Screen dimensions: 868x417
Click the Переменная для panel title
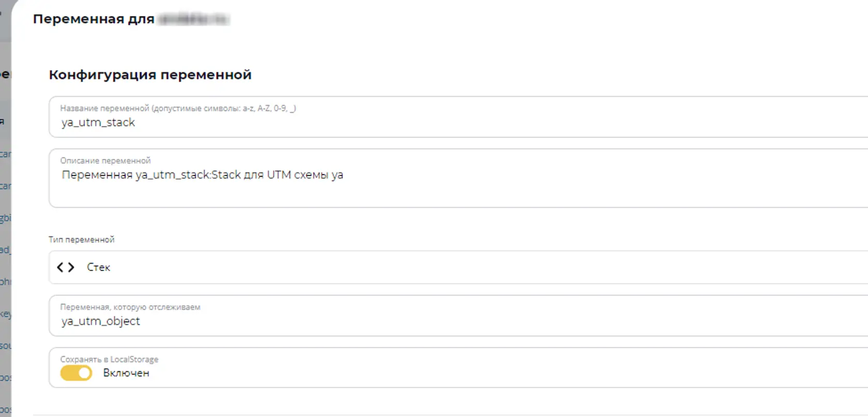pyautogui.click(x=94, y=19)
